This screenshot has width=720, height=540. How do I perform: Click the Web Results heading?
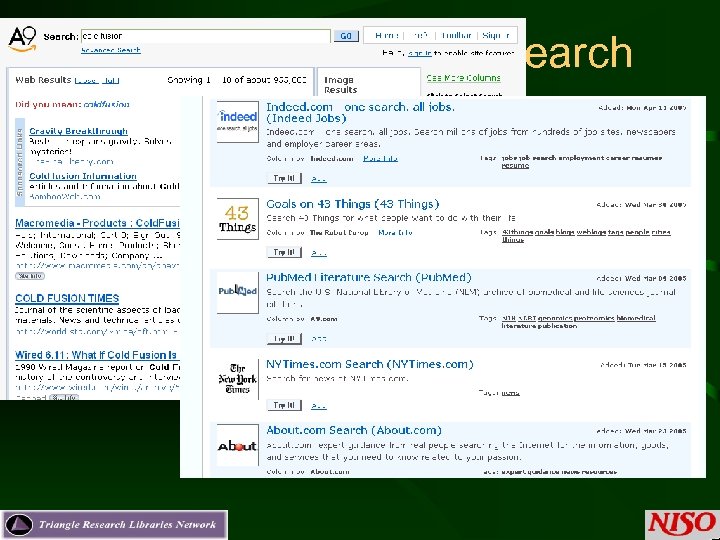[x=43, y=80]
